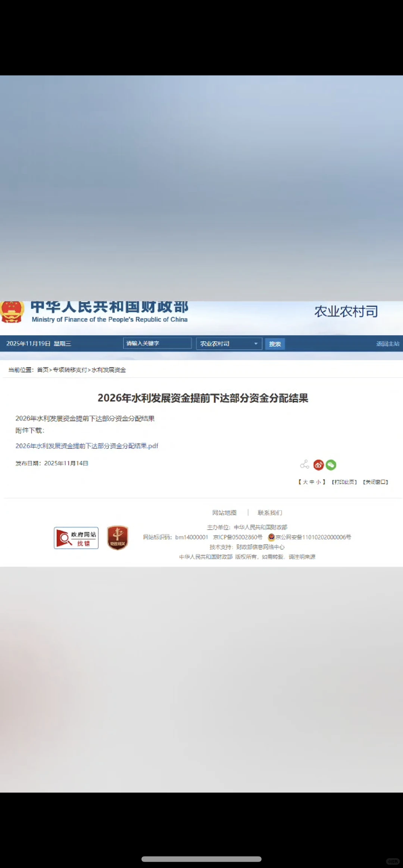The width and height of the screenshot is (403, 868).
Task: Click the date 2025年11月19日 星期三
Action: click(39, 344)
